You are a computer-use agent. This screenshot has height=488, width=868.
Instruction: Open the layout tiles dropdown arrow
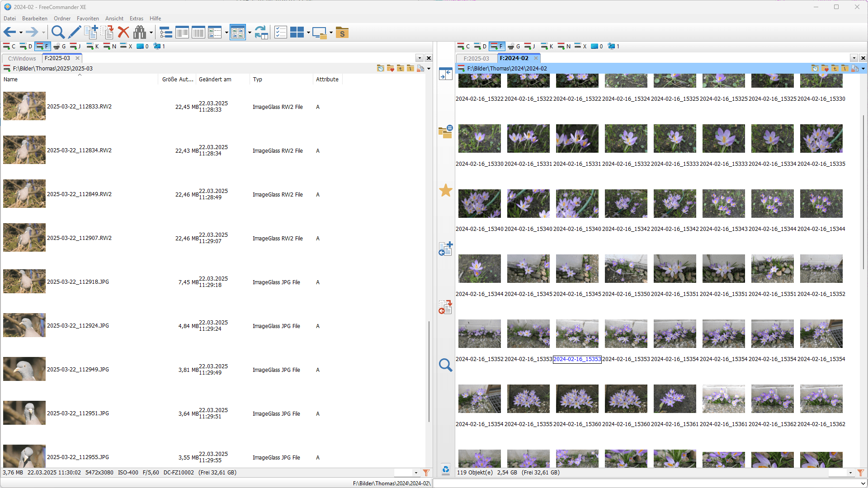(308, 33)
